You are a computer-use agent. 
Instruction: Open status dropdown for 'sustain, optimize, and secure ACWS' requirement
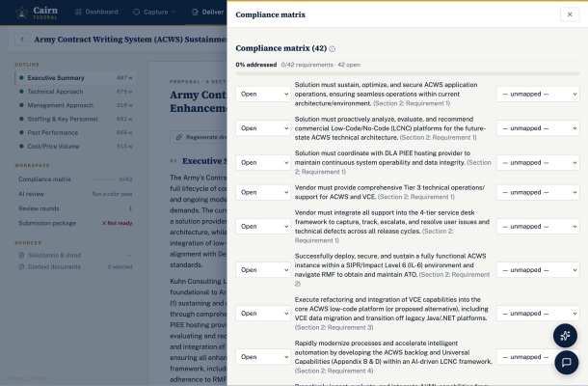263,94
